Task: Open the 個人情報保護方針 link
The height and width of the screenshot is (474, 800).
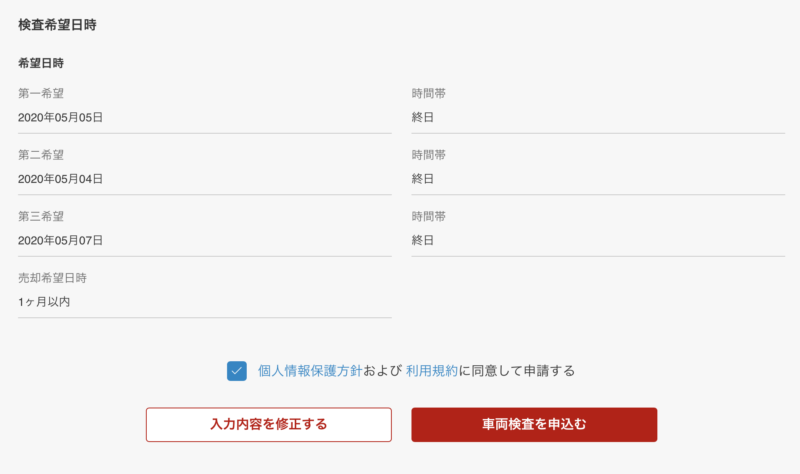Action: click(310, 371)
